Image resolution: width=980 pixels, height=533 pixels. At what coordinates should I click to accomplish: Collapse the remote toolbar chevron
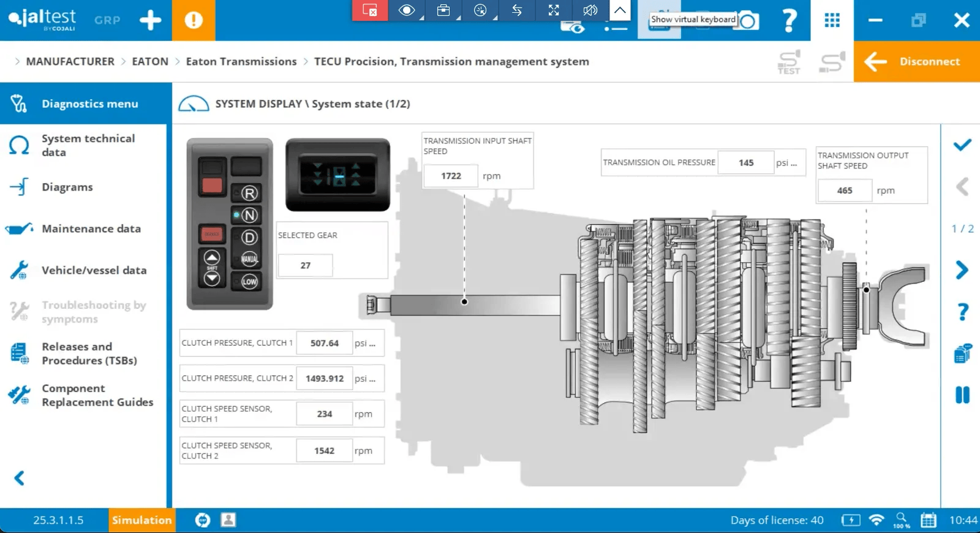pos(620,10)
